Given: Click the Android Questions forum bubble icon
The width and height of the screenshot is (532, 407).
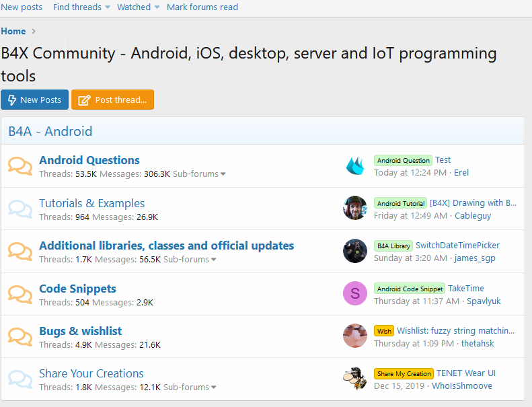Looking at the screenshot, I should (x=20, y=165).
